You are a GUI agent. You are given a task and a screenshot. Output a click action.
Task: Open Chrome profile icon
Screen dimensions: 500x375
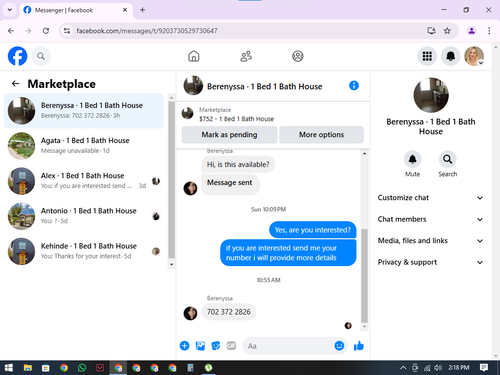471,31
